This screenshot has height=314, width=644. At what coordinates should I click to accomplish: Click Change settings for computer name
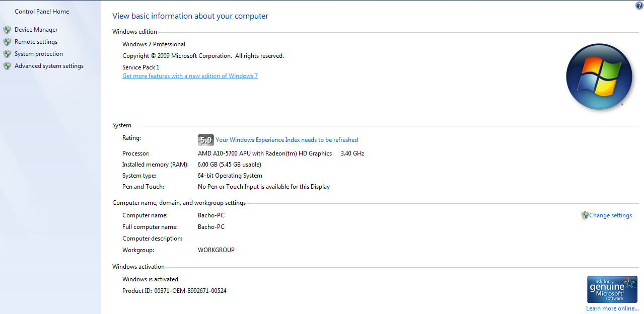[x=610, y=215]
